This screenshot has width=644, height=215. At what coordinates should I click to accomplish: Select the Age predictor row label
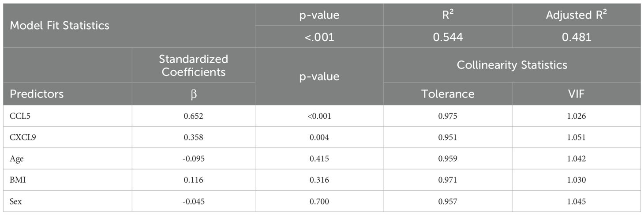pos(16,158)
